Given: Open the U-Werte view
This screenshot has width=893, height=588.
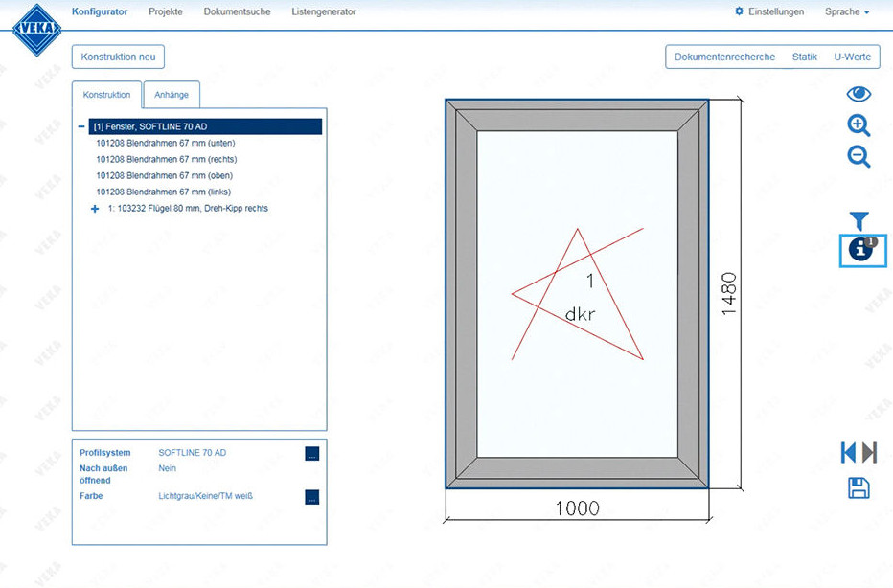Looking at the screenshot, I should pyautogui.click(x=852, y=57).
